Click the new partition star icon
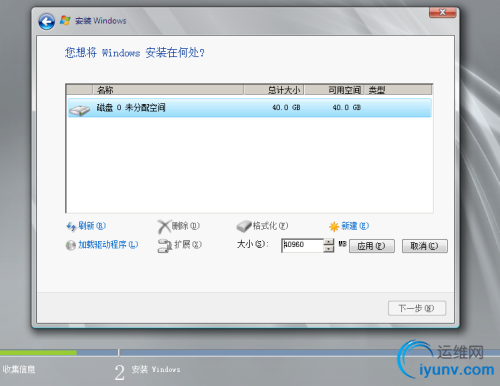Viewport: 500px width, 386px height. [334, 227]
